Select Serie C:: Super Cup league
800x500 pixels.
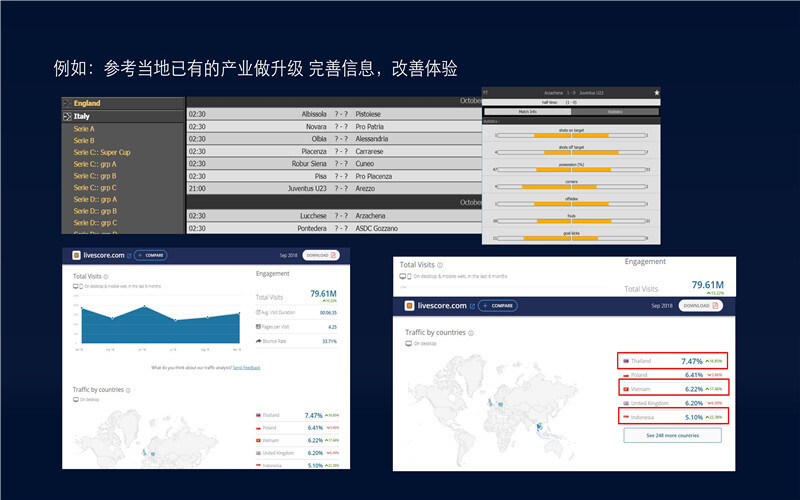coord(102,152)
